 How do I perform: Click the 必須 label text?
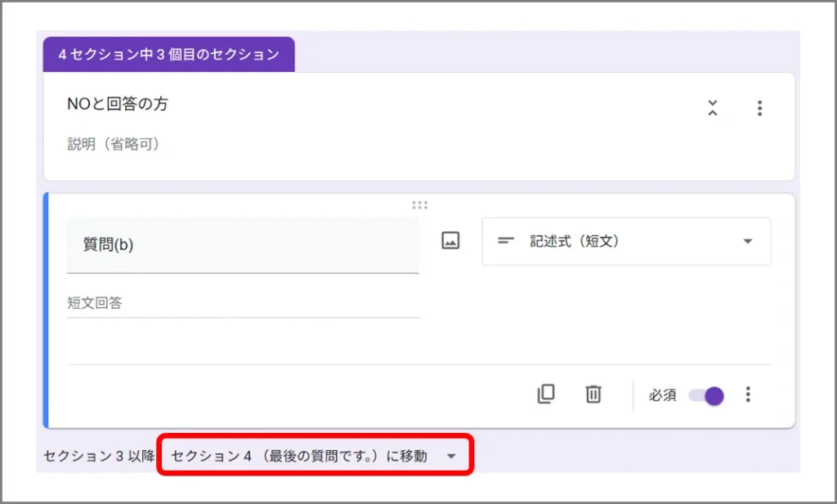662,395
